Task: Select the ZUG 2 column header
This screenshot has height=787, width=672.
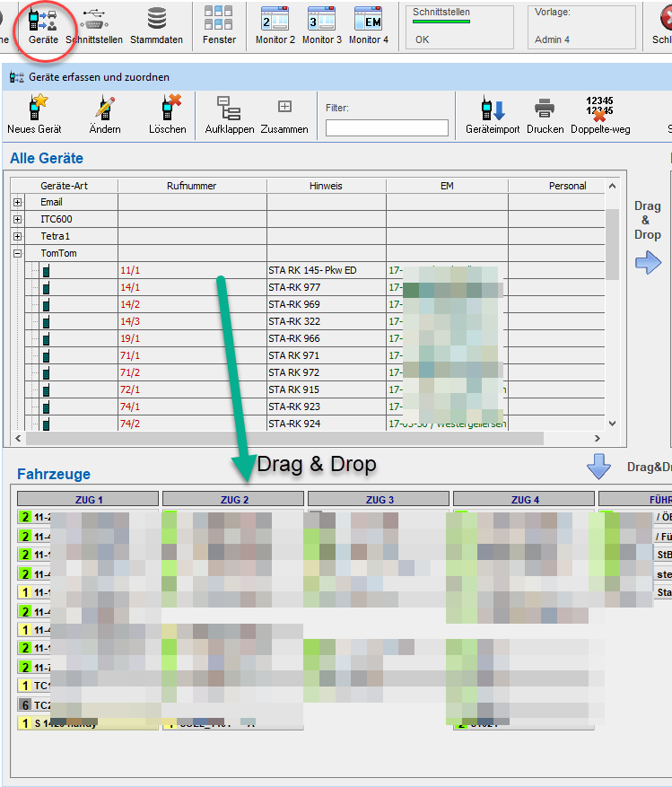Action: point(233,499)
